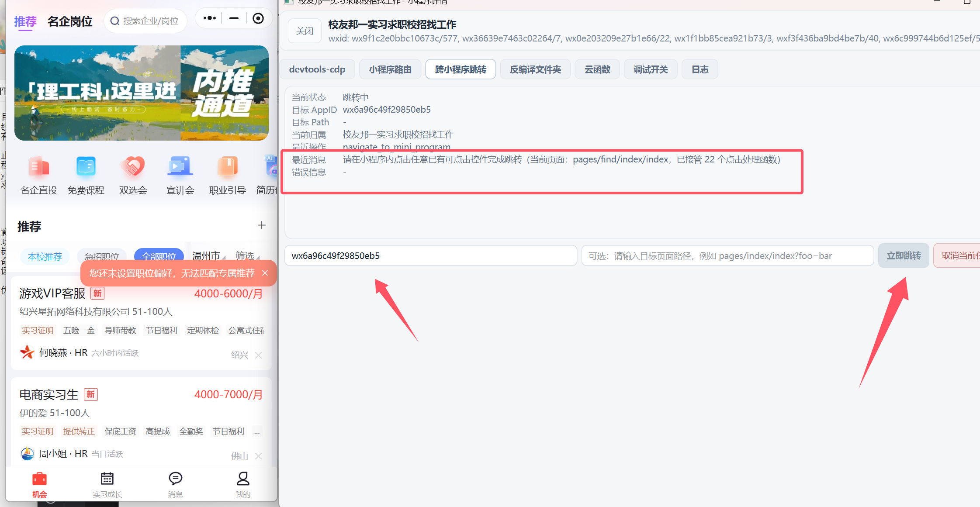Viewport: 980px width, 507px height.
Task: Click the 提供转正 tag on 电商实习生
Action: (79, 431)
